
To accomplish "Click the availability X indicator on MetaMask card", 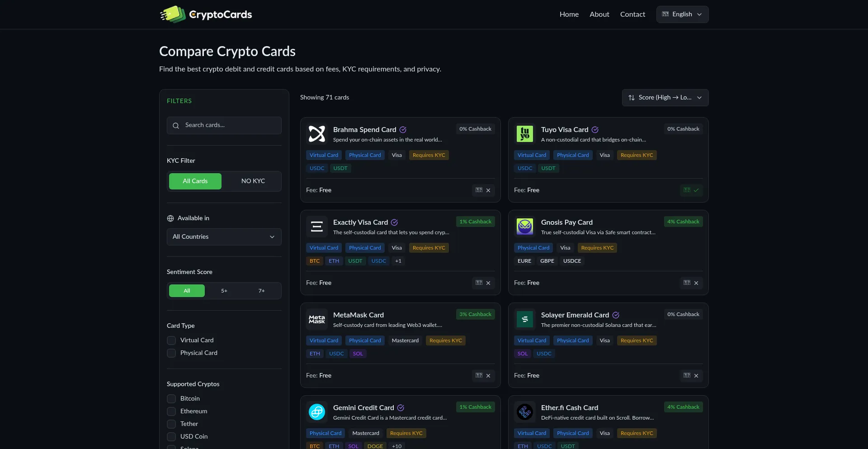I will pos(483,376).
